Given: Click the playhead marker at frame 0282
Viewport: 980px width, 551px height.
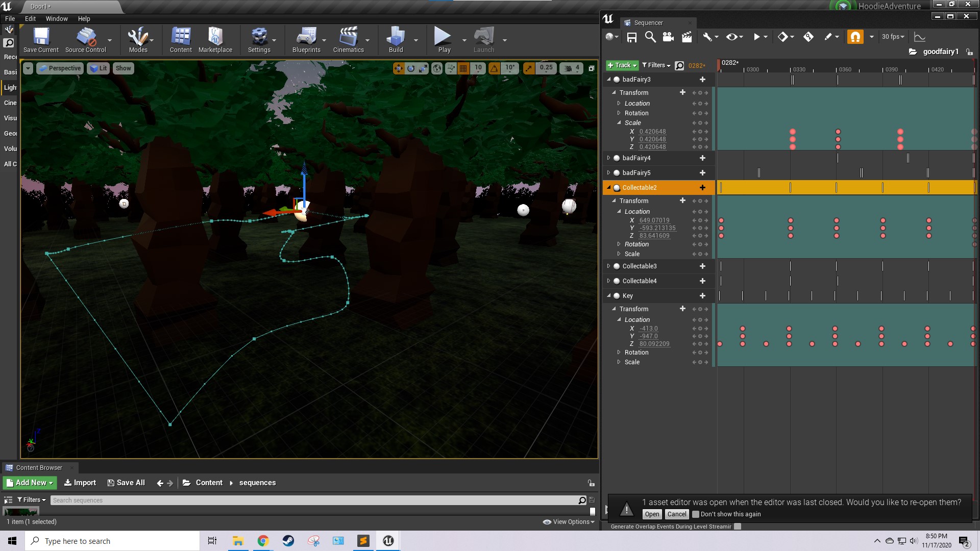Looking at the screenshot, I should (x=720, y=64).
